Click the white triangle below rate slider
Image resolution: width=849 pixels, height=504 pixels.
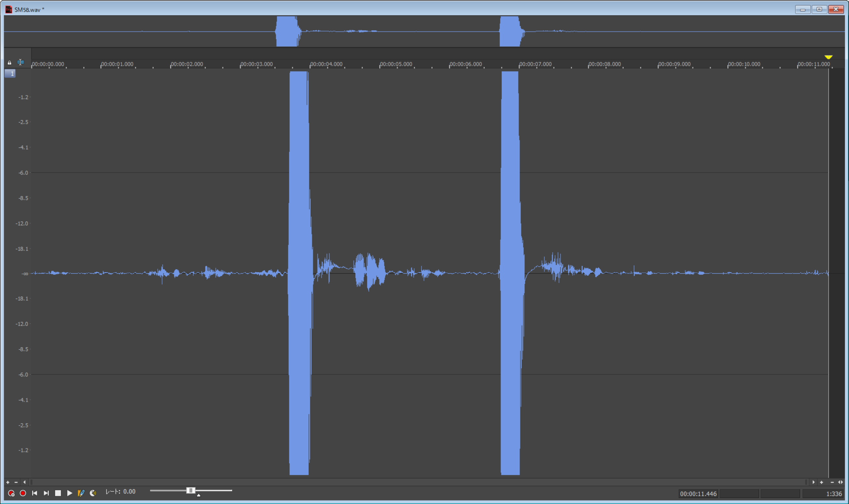point(199,495)
